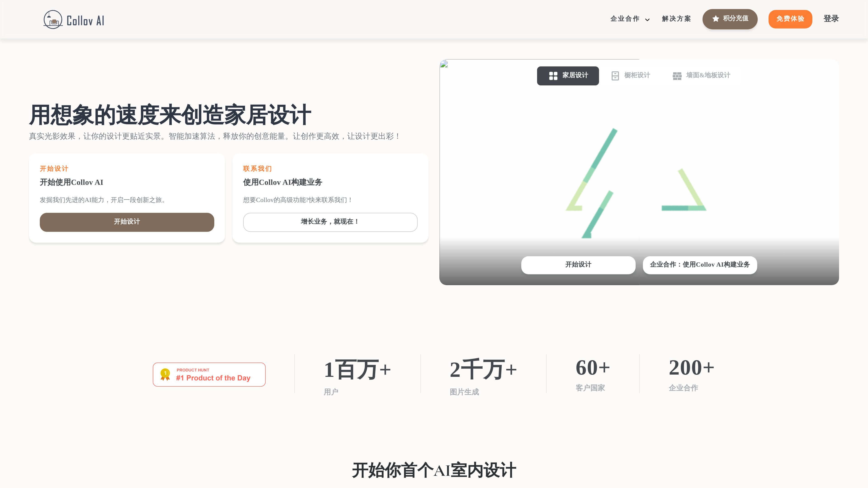The width and height of the screenshot is (868, 488).
Task: Click the 用想象的速度来创造家居设计 headline
Action: point(170,115)
